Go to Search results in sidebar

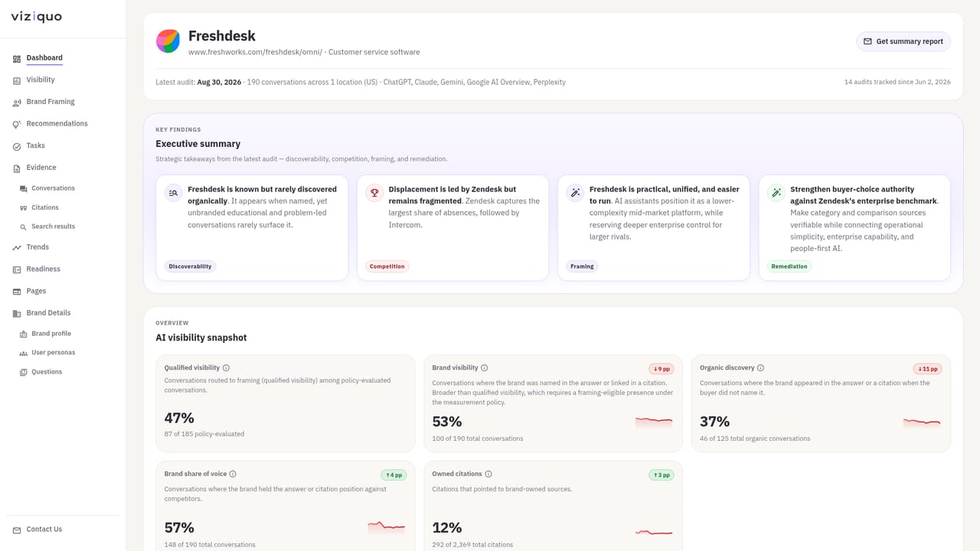[53, 227]
